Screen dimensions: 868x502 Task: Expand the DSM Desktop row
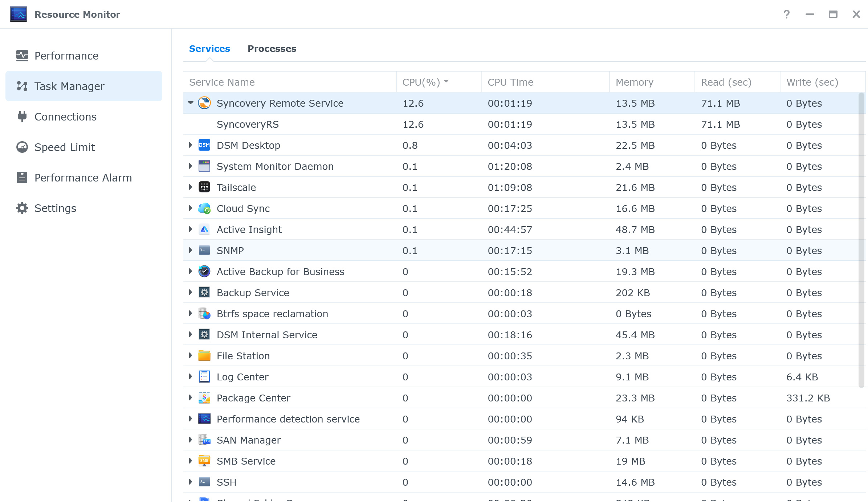pyautogui.click(x=191, y=145)
